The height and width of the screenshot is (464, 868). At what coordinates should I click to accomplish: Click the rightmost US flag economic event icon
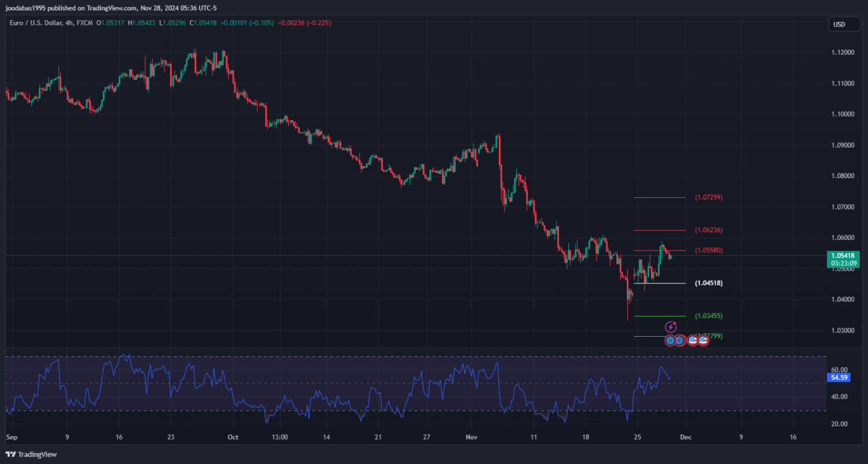coord(703,341)
